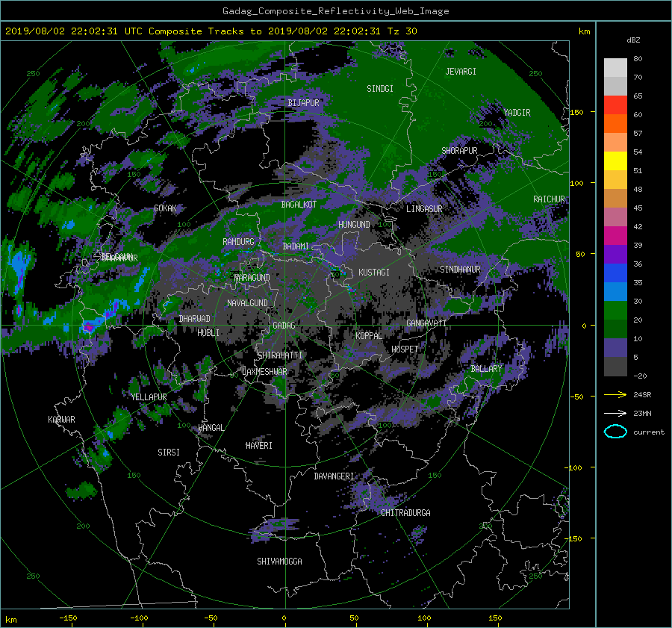Click the intense magenta storm cell west of Dharwad

click(88, 328)
